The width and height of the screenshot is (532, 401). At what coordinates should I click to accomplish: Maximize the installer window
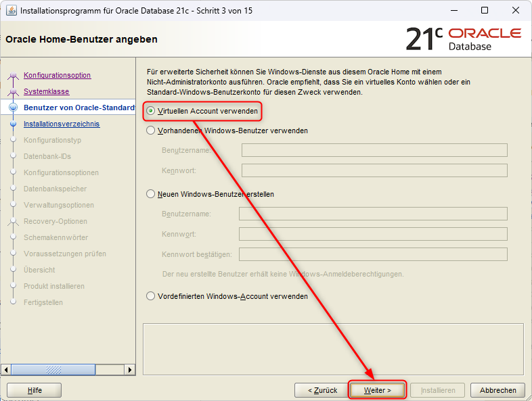(x=485, y=11)
